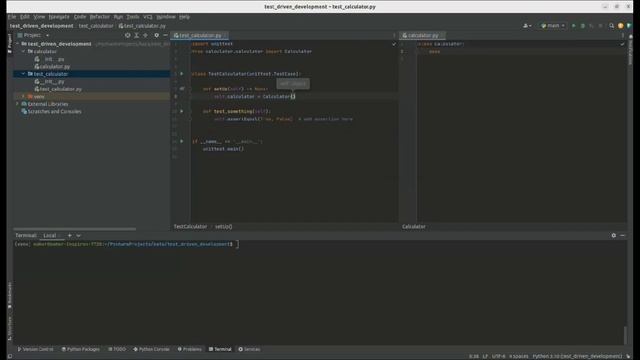Hide the Project tool window

pyautogui.click(x=165, y=36)
